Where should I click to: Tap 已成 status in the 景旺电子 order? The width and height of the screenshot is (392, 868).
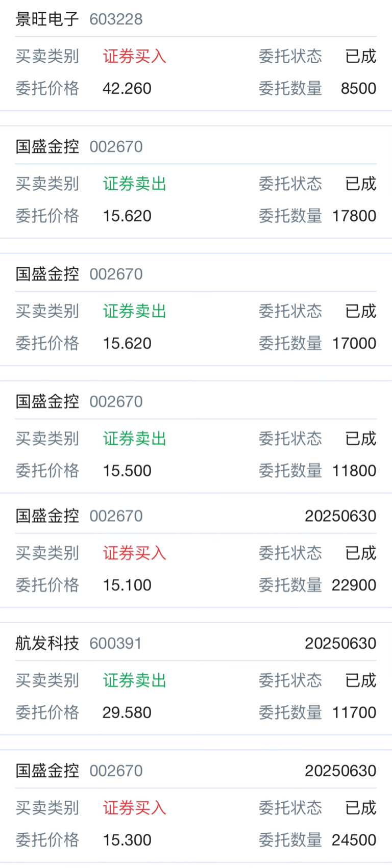pyautogui.click(x=361, y=56)
